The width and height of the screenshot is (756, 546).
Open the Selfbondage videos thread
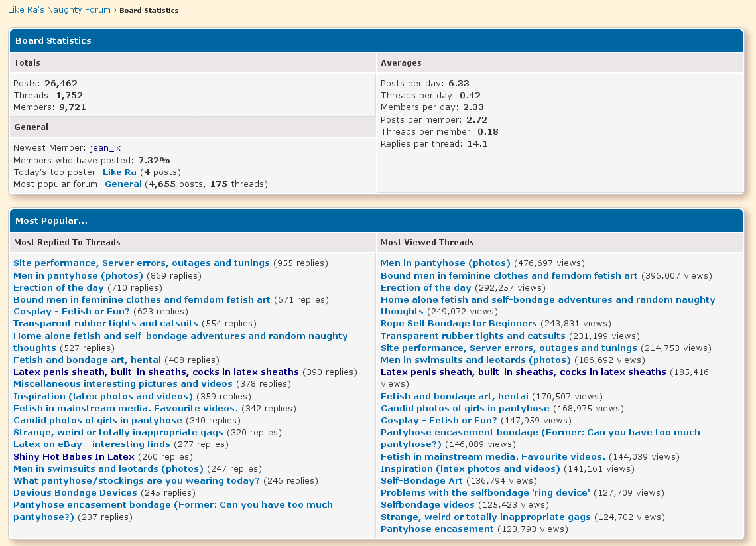tap(427, 504)
